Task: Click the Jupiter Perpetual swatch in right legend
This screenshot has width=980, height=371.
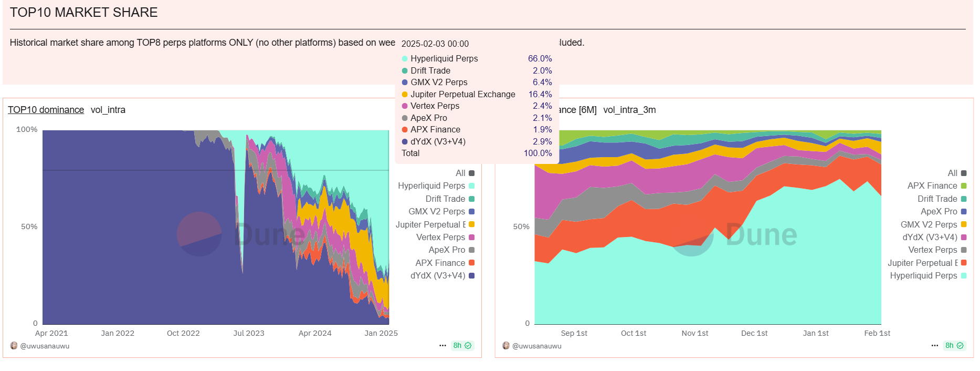Action: pos(964,263)
